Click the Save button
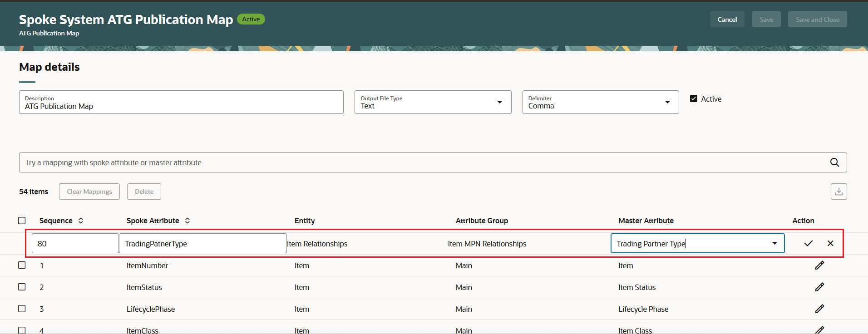Image resolution: width=868 pixels, height=334 pixels. coord(766,19)
